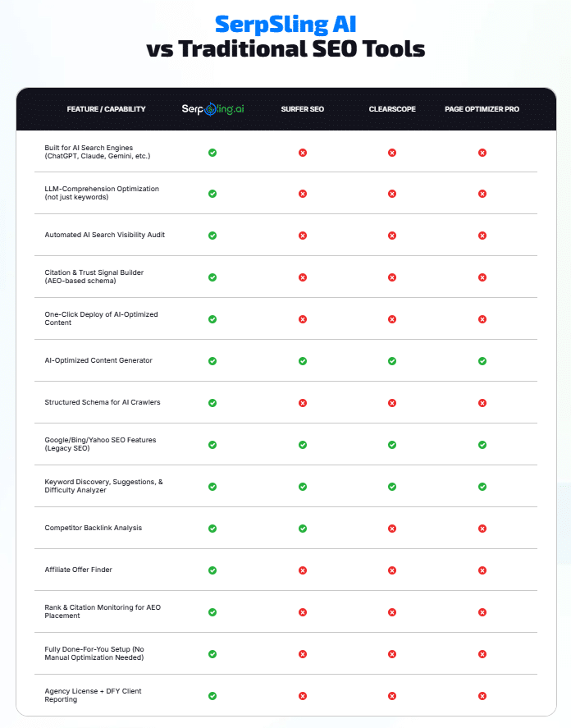Click Page Optimizer Pro check for AI-Optimized Content Generator
Screen dimensions: 571x728
pyautogui.click(x=482, y=360)
